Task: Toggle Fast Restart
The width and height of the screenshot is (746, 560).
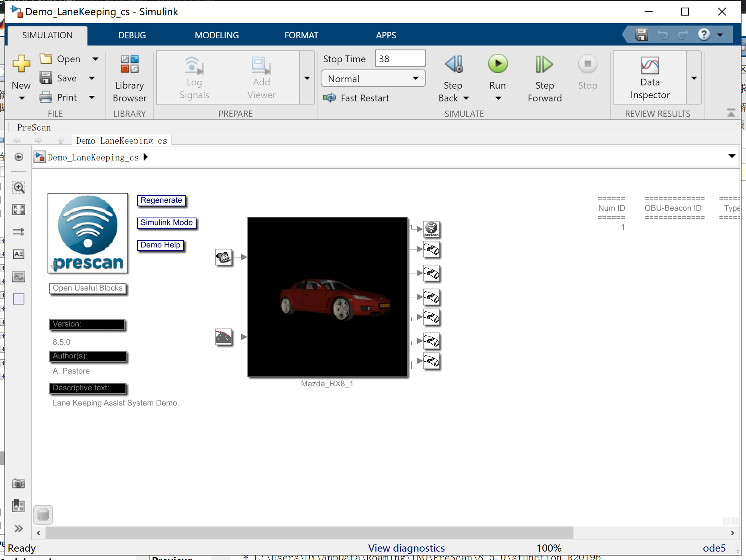Action: (x=356, y=98)
